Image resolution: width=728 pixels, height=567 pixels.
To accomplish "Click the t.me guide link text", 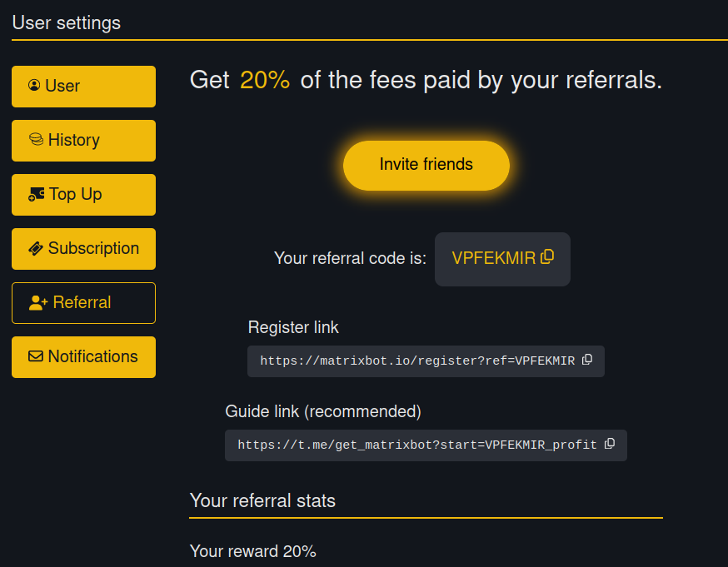I will point(417,445).
